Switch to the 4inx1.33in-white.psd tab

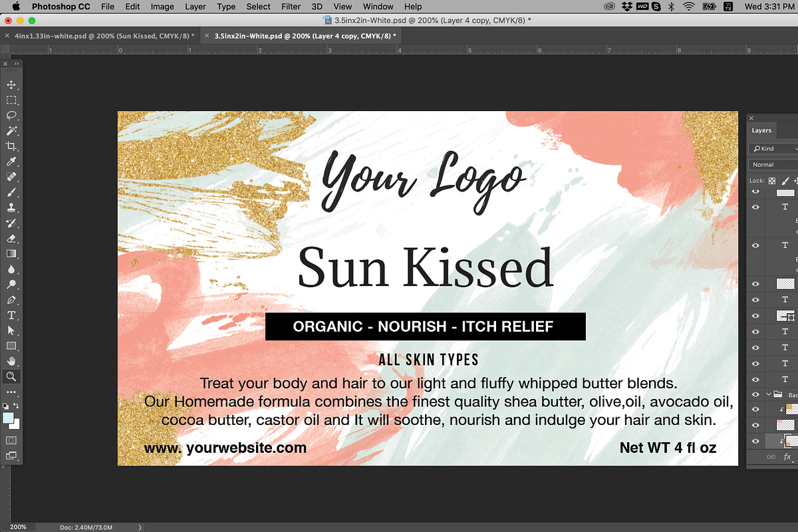(104, 35)
